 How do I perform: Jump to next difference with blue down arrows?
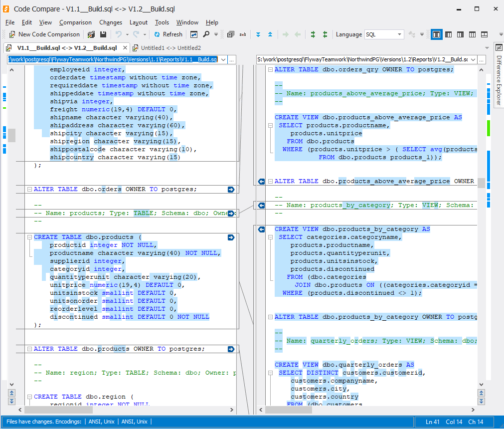(x=258, y=34)
